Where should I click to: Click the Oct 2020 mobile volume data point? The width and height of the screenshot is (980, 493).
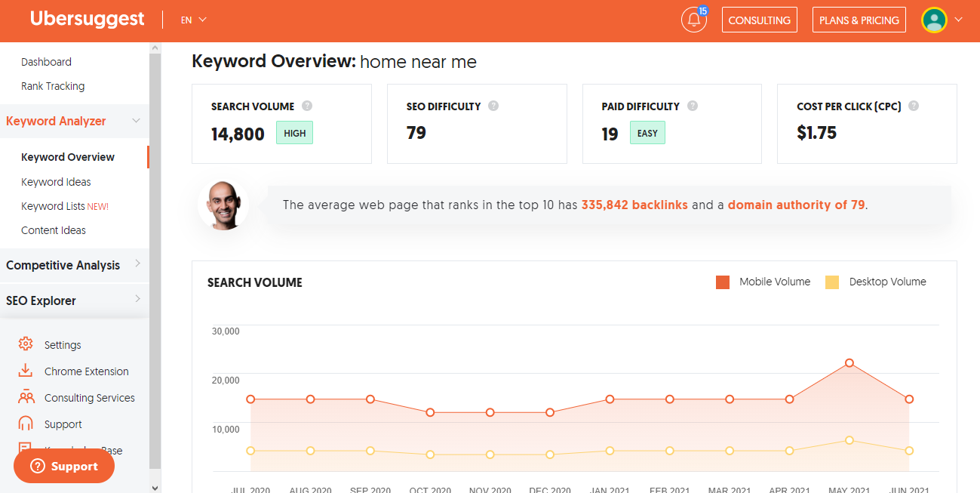coord(430,412)
